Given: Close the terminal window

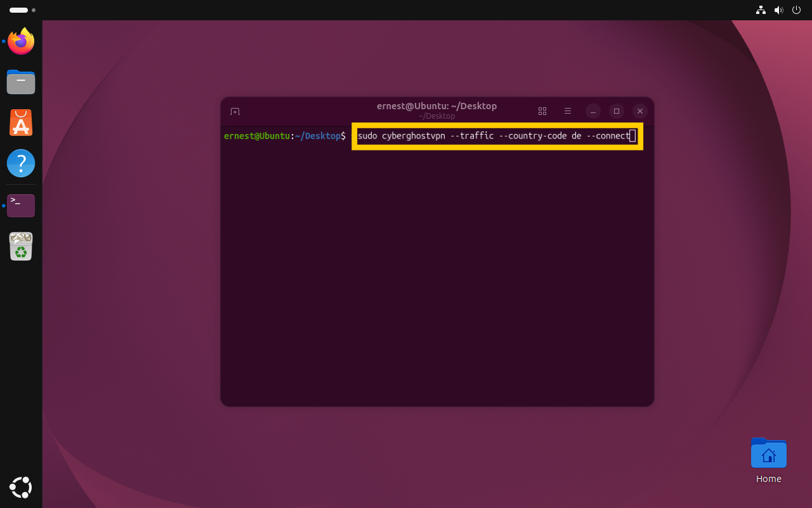Looking at the screenshot, I should tap(640, 111).
